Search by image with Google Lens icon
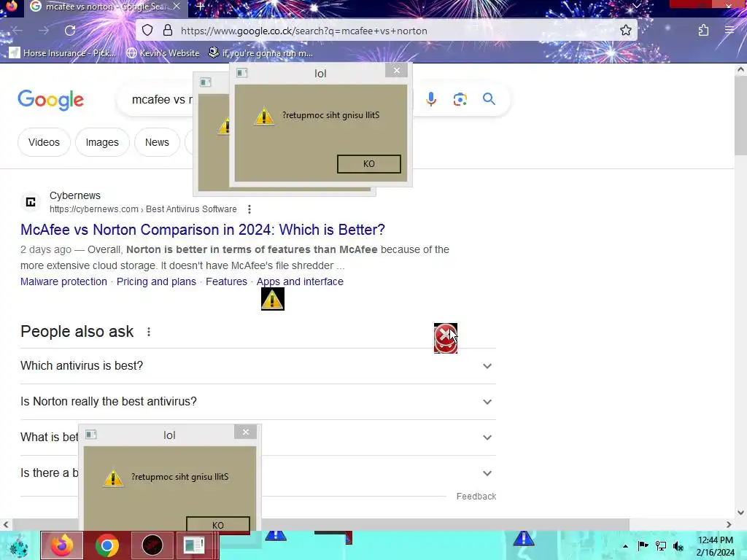Screen dimensions: 747x560 pos(460,99)
